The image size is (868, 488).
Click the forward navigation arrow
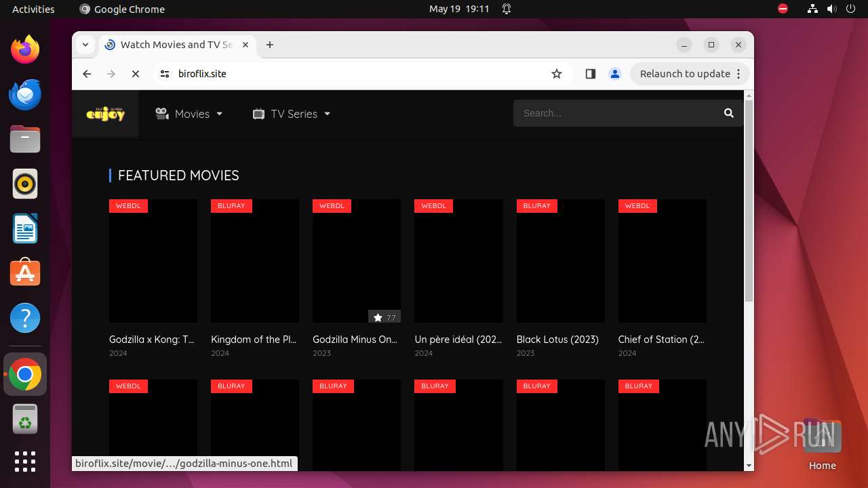click(111, 74)
